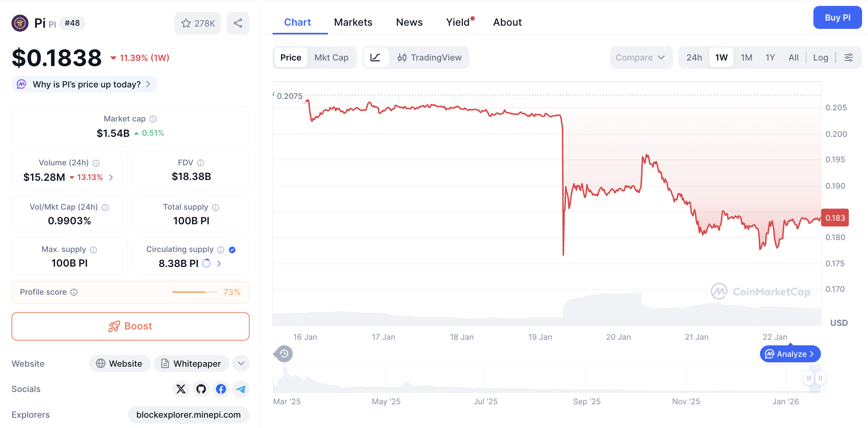Click the Analyze button on chart

790,354
